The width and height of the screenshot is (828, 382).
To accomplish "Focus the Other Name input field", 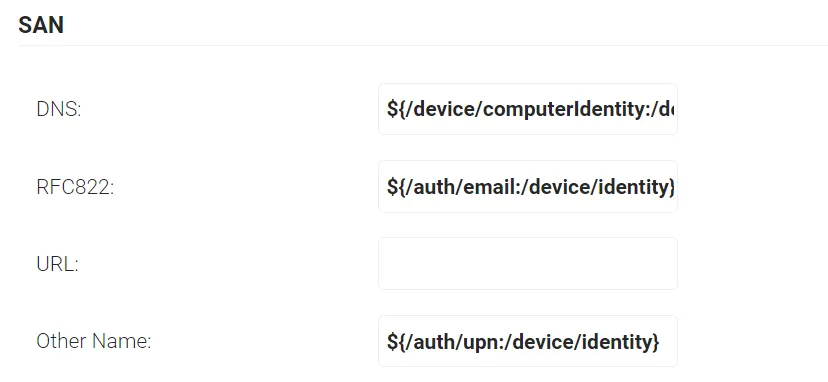I will [528, 341].
